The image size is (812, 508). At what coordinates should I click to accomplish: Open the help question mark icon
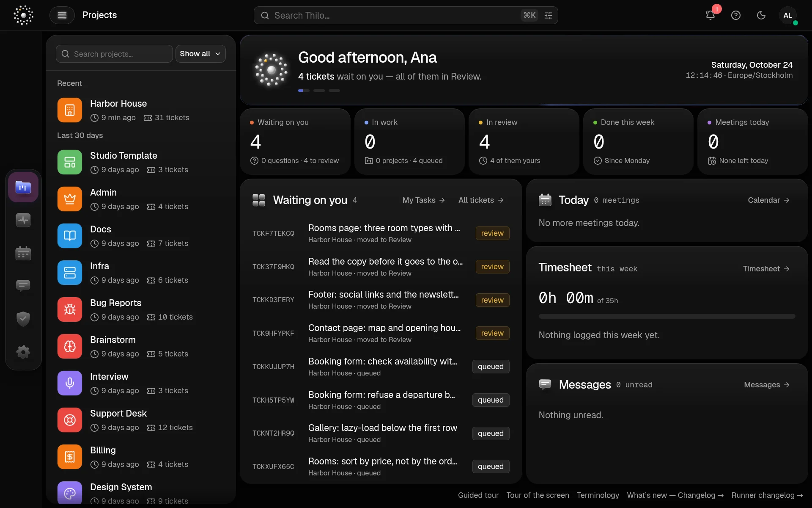736,15
